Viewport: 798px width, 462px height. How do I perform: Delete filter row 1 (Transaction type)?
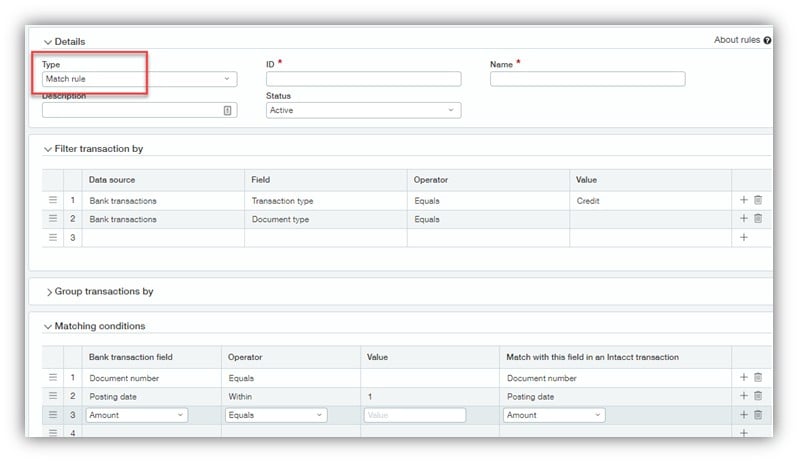[x=758, y=200]
